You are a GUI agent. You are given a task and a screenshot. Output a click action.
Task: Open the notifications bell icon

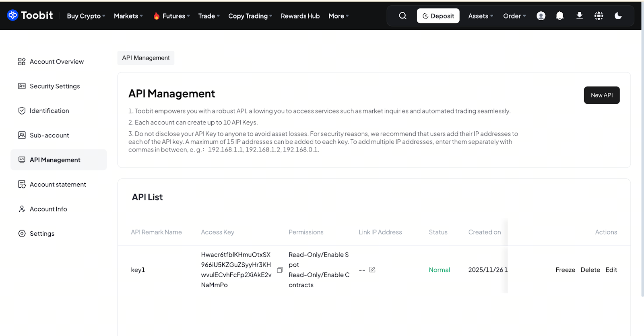559,16
